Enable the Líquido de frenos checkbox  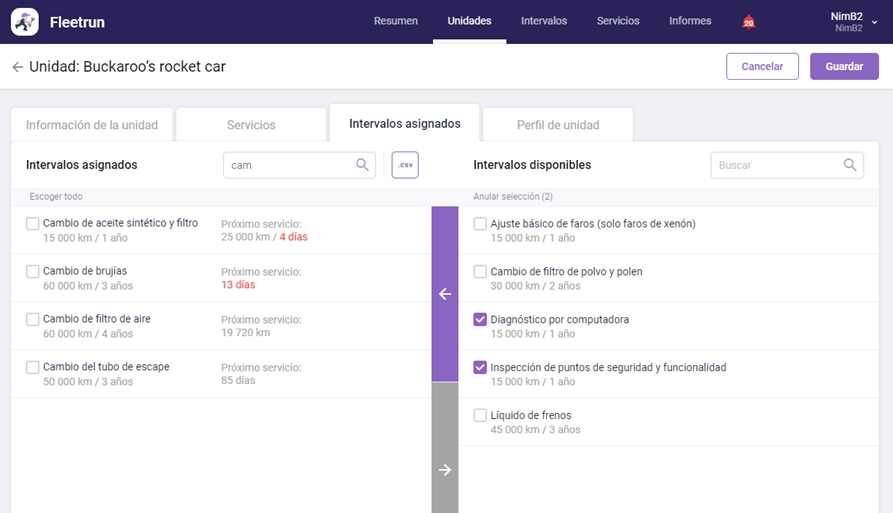point(481,415)
